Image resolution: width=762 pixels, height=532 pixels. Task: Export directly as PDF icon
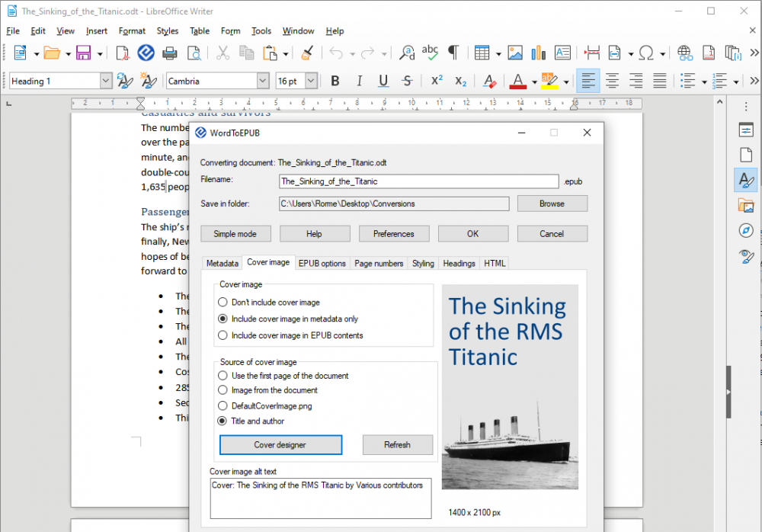tap(123, 53)
